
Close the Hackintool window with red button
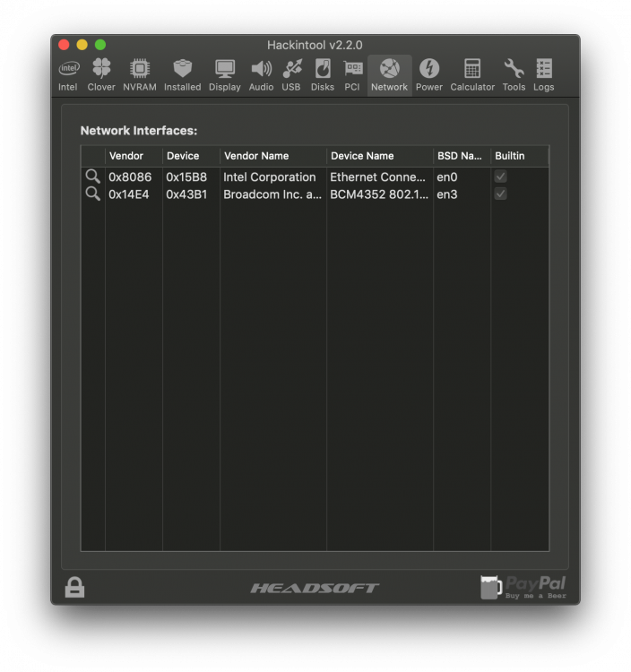click(x=64, y=45)
